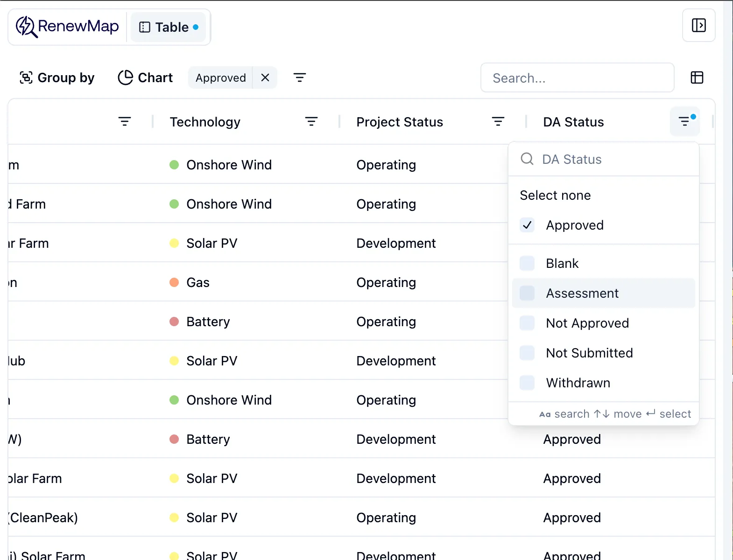Open filter for the first column
This screenshot has height=560, width=733.
click(x=125, y=122)
